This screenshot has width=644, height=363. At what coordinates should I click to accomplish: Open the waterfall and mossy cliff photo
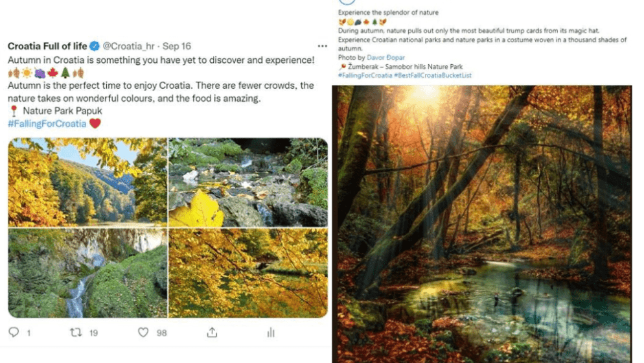coord(87,273)
